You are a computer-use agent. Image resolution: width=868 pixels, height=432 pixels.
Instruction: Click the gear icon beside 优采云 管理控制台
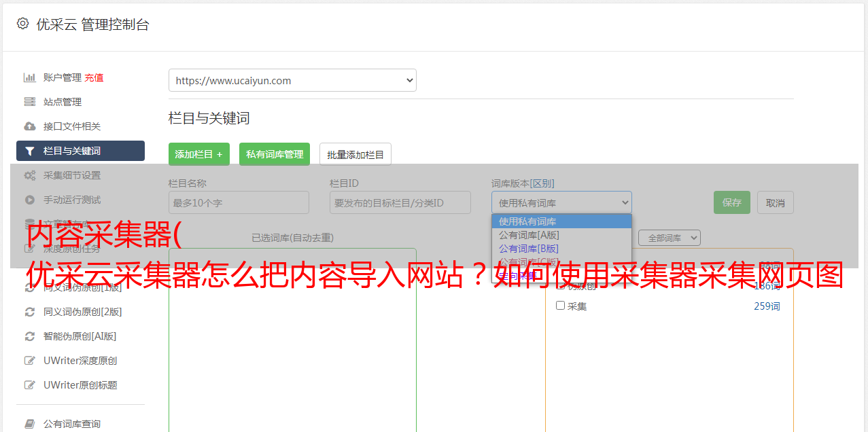pyautogui.click(x=22, y=24)
